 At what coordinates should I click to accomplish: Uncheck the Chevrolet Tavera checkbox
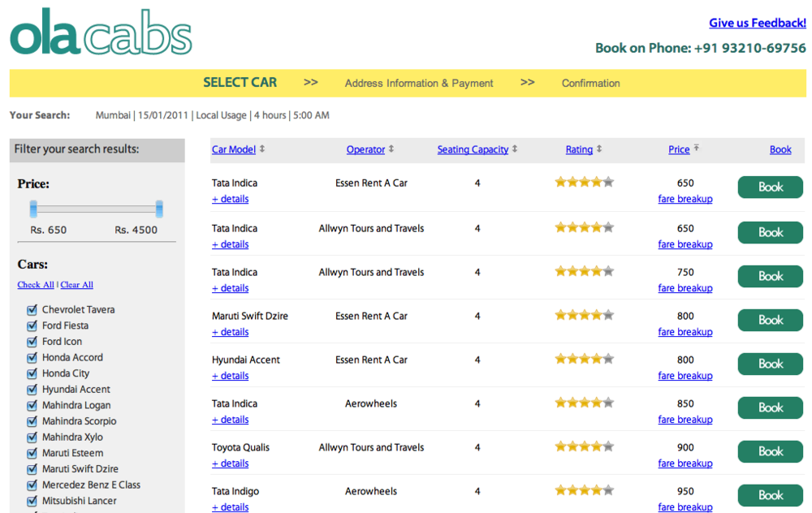pos(32,309)
